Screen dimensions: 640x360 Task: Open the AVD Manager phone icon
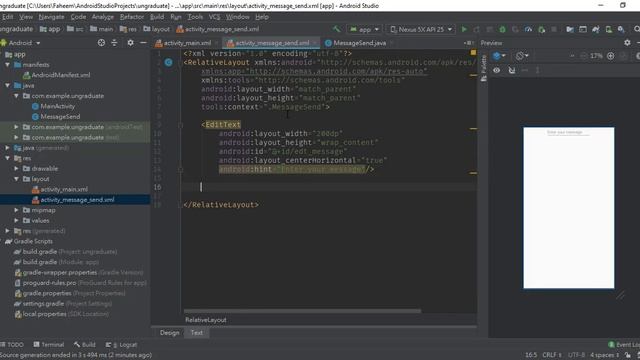pyautogui.click(x=609, y=29)
